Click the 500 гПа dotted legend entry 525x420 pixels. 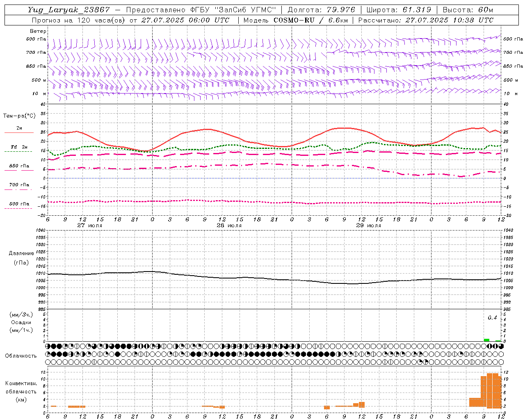(19, 204)
